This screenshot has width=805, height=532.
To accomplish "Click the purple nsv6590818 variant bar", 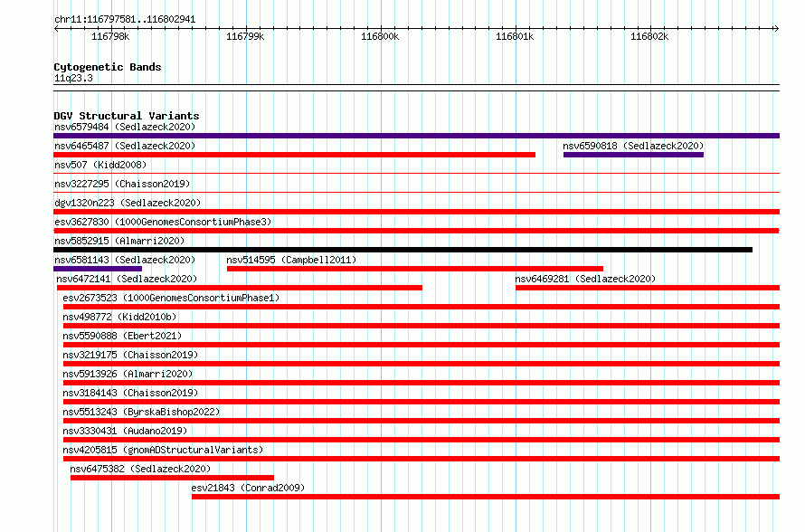I will point(633,155).
